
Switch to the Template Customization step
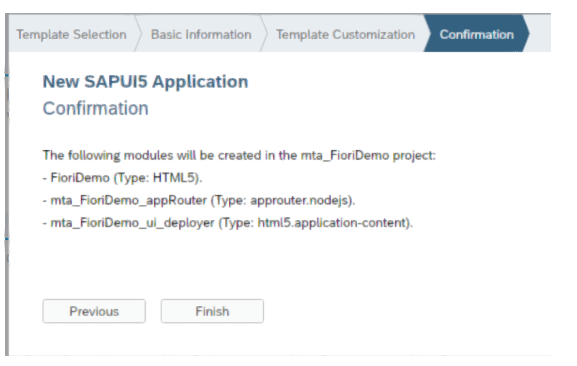[x=345, y=35]
